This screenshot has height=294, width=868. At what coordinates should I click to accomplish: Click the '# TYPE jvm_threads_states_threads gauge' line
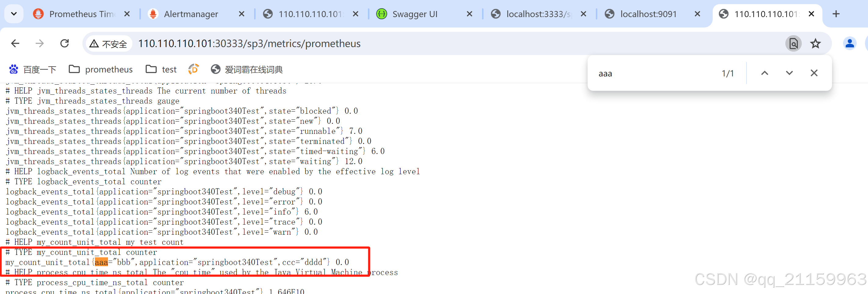click(92, 101)
